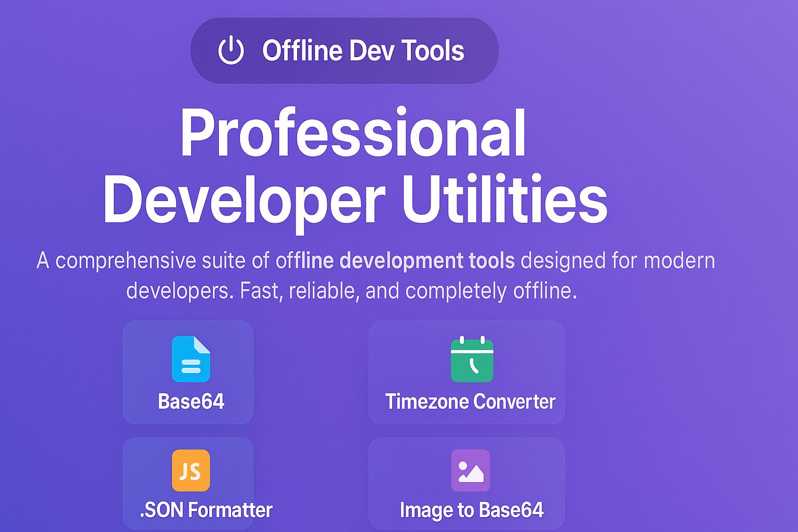The image size is (798, 532).
Task: Launch the Timezone Converter card
Action: [x=467, y=372]
